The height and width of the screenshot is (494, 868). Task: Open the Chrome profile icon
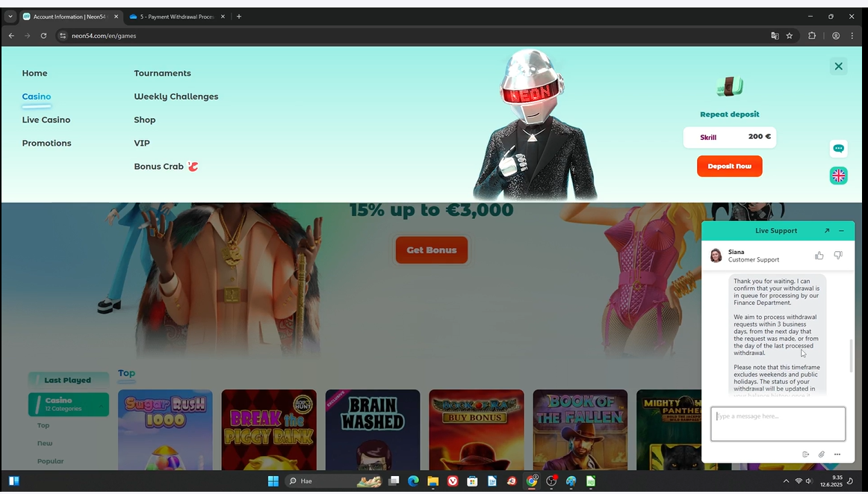pos(835,35)
